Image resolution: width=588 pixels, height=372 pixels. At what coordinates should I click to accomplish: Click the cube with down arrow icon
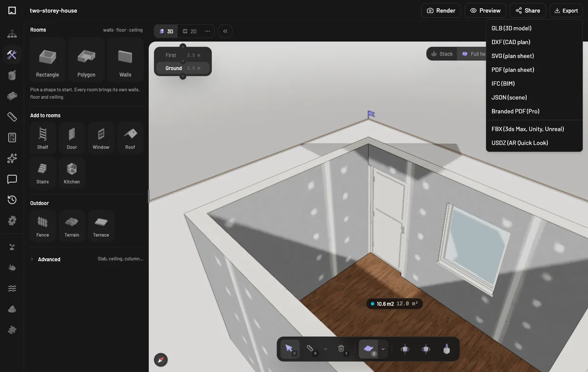(x=446, y=349)
